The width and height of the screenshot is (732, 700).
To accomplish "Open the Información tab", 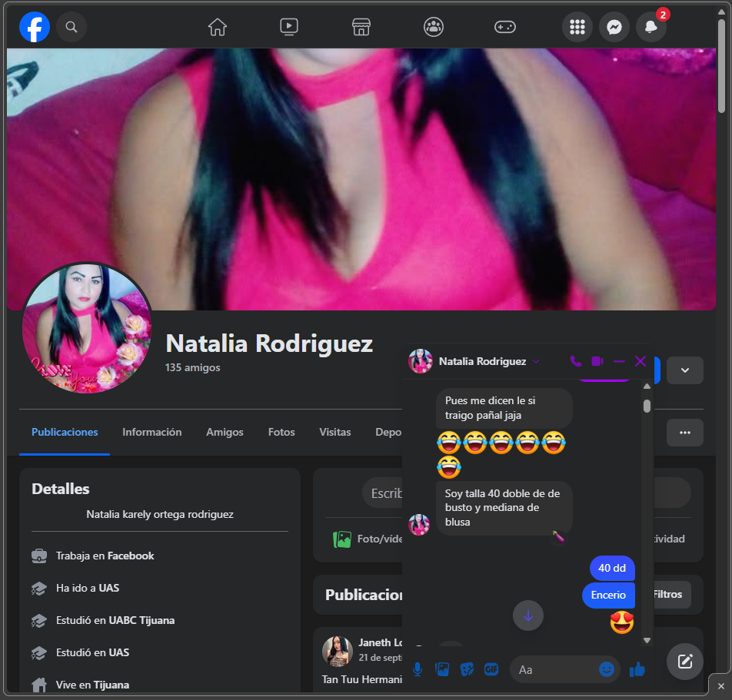I will [x=151, y=432].
